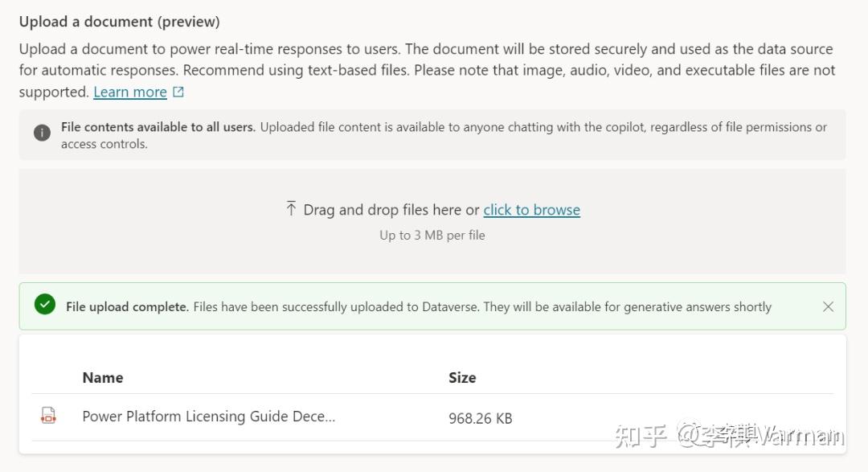Screen dimensions: 868x472
Task: Click the info icon in the file contents notice
Action: 42,133
